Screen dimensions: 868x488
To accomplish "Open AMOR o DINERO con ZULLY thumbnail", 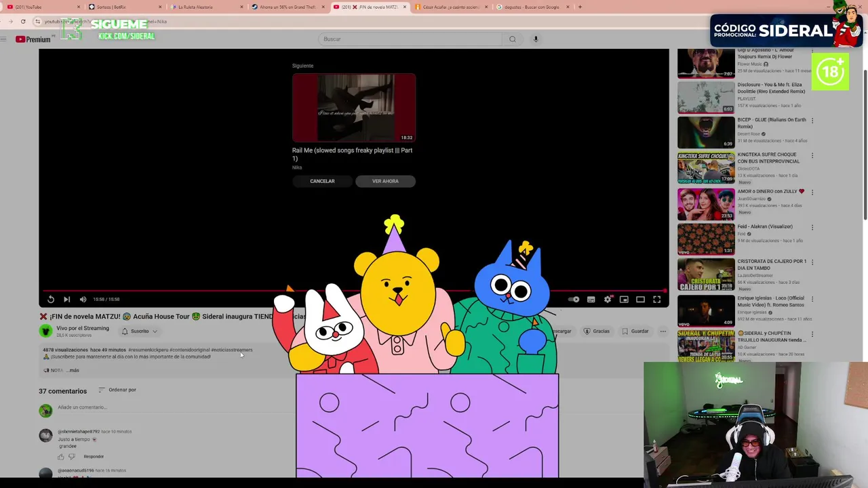I will click(x=706, y=203).
